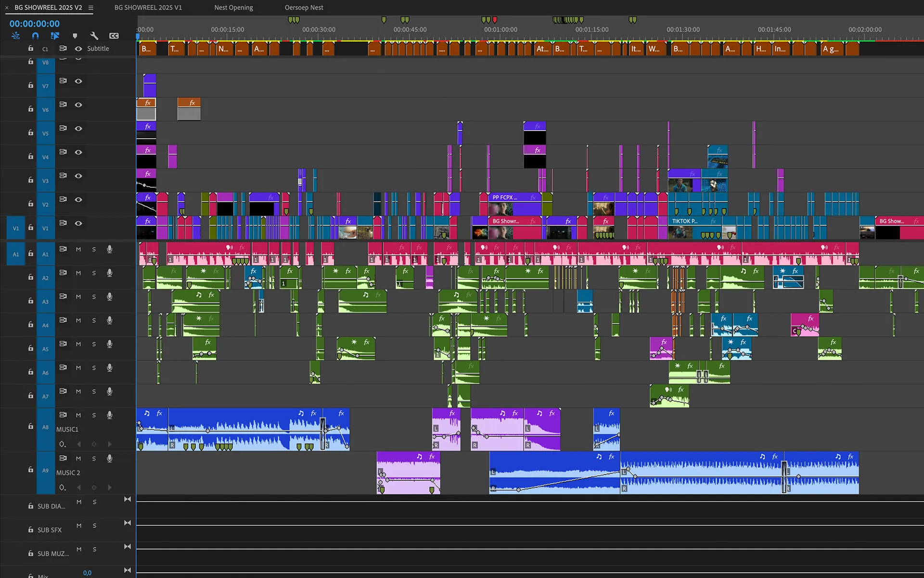
Task: Hide the V4 video track
Action: click(x=78, y=152)
